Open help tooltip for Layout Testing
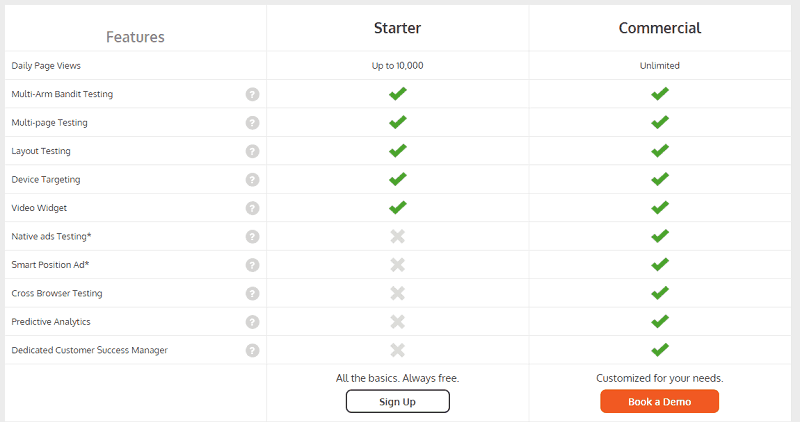 click(x=252, y=151)
